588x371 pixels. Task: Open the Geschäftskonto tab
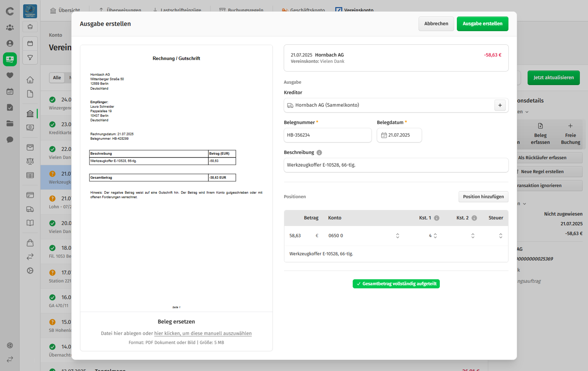(x=303, y=10)
